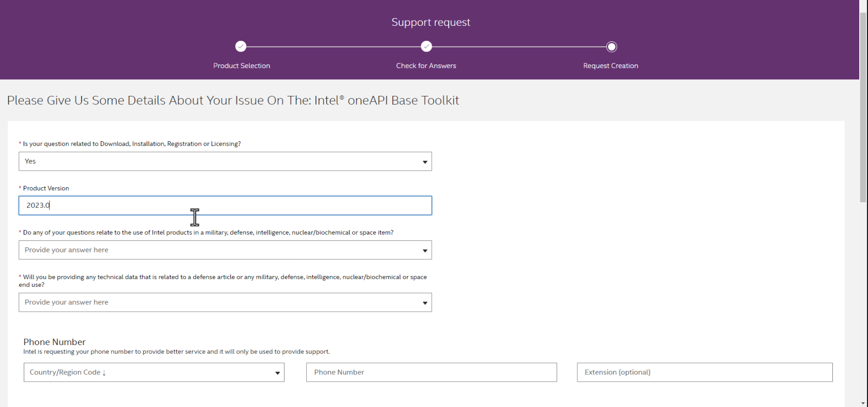Open the technical data defense article dropdown
Screen dimensions: 868x407
[x=225, y=302]
